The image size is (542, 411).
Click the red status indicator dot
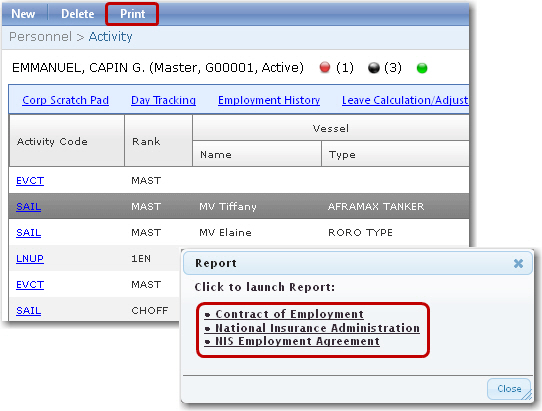tap(325, 67)
